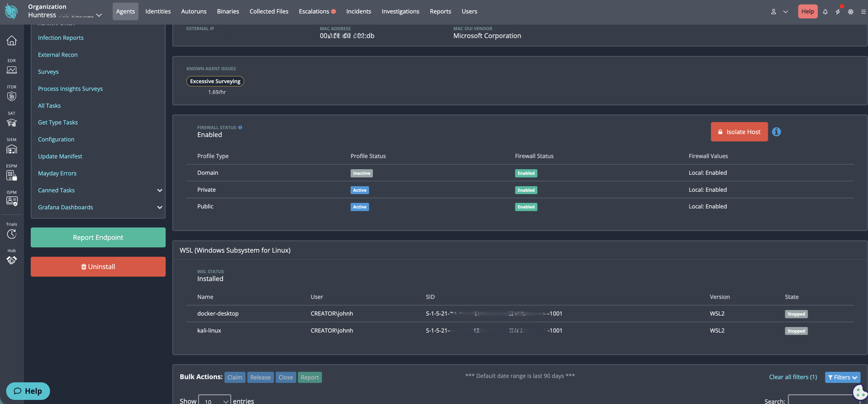Open the Update Manifest link
The image size is (868, 404).
tap(60, 156)
